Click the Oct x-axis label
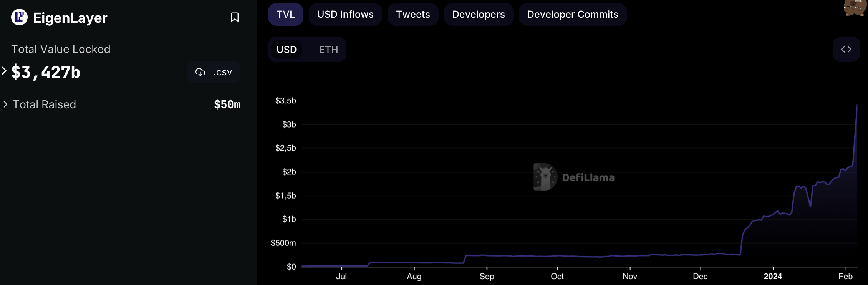 coord(557,276)
